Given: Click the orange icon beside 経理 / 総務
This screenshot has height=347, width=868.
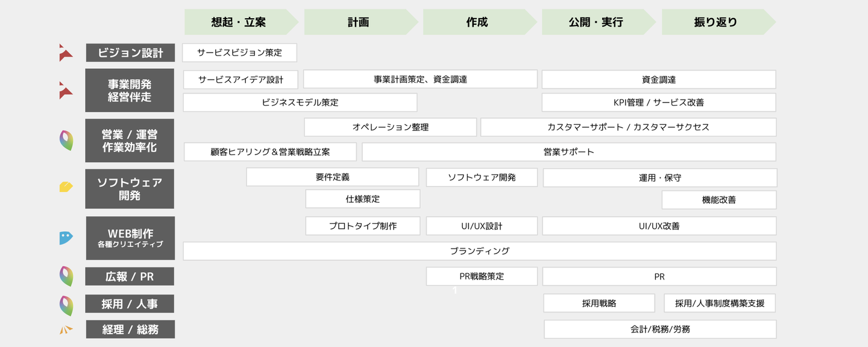Looking at the screenshot, I should (66, 329).
